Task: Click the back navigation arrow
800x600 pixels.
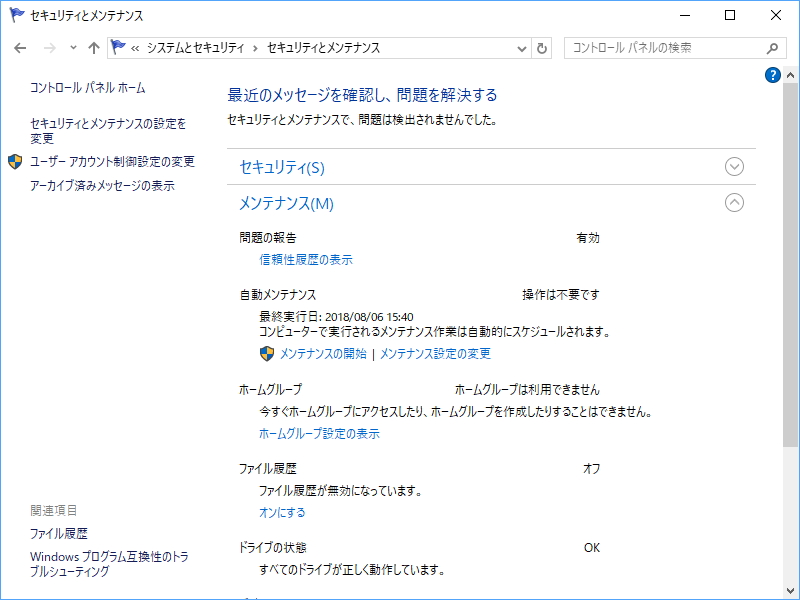Action: pos(21,46)
